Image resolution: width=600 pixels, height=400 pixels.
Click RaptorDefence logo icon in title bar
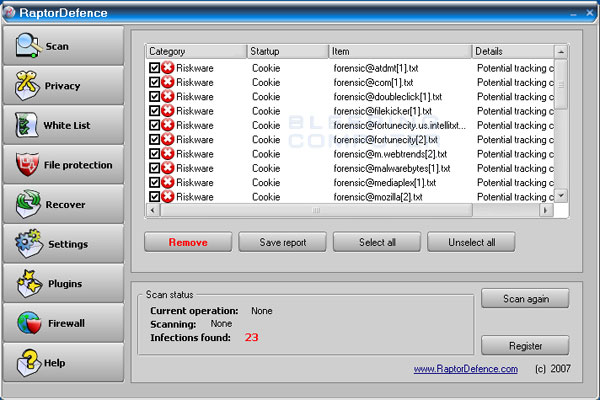[8, 12]
